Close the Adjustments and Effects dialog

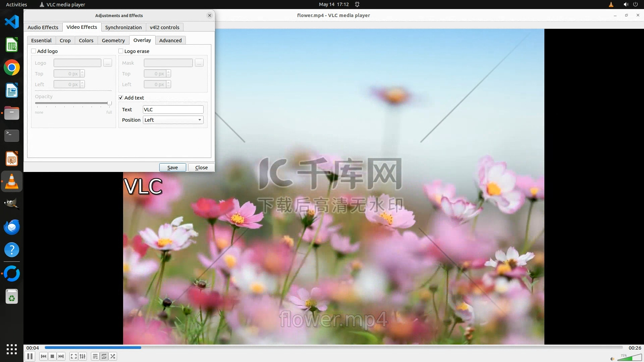(201, 167)
